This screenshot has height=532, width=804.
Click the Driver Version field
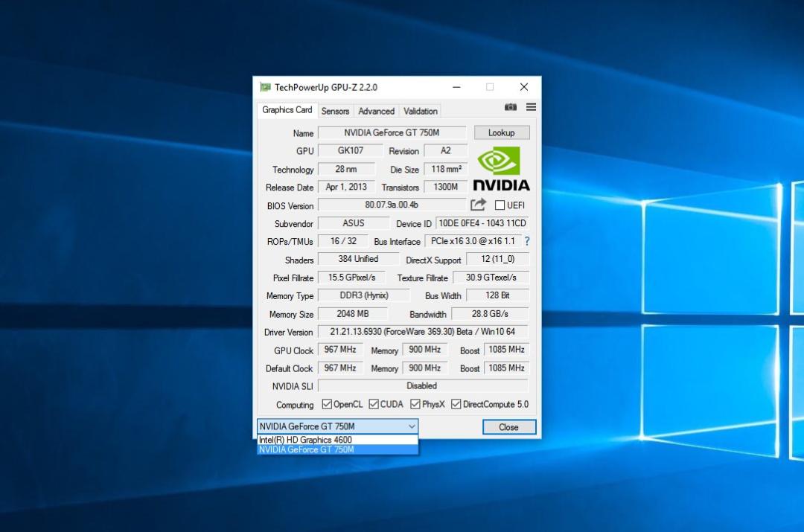point(423,332)
